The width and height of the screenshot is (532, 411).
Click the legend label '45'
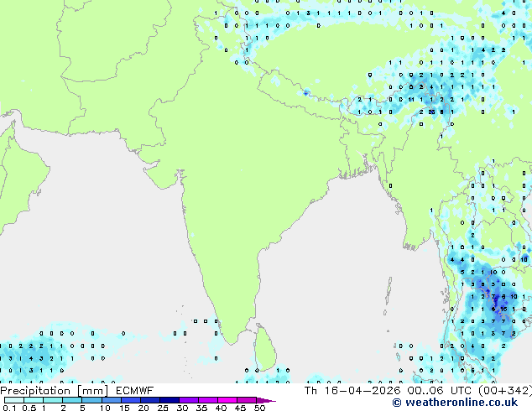tap(240, 408)
